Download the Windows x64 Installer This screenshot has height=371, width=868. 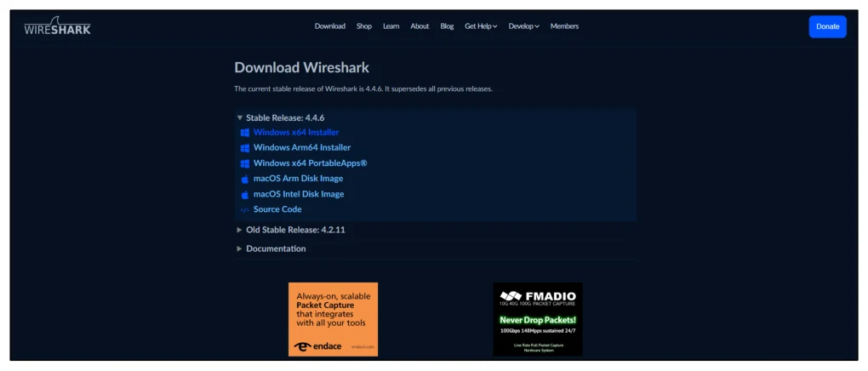tap(296, 133)
